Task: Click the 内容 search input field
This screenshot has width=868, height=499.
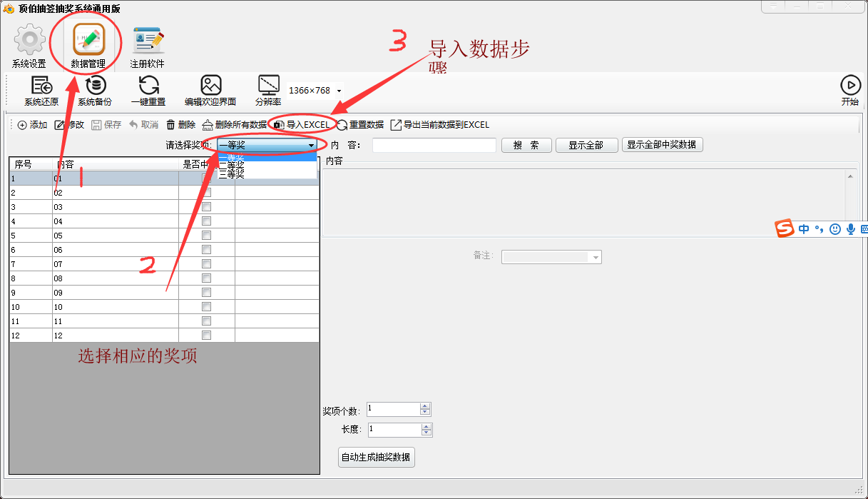Action: (434, 146)
